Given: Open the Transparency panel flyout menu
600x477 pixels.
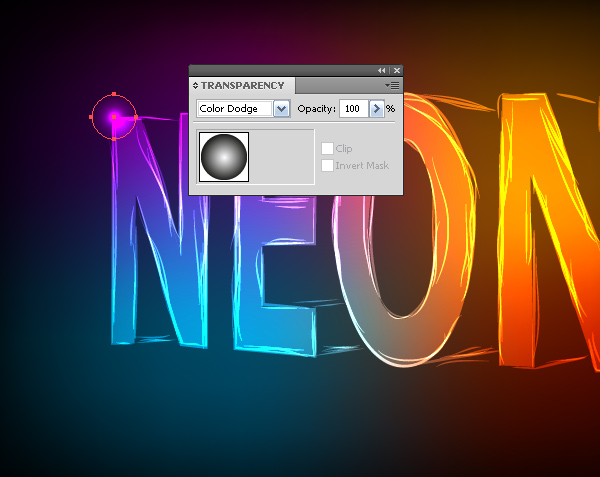Looking at the screenshot, I should [x=393, y=85].
